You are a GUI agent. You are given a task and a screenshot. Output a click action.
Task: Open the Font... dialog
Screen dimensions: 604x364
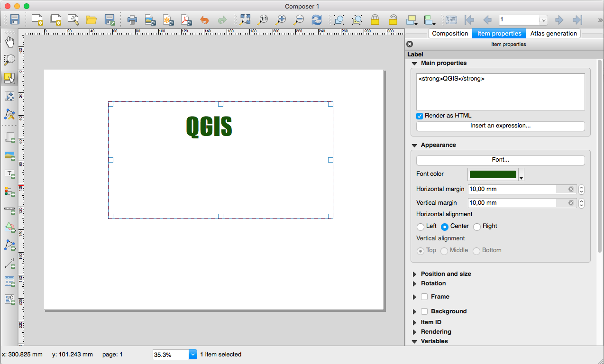click(x=500, y=160)
